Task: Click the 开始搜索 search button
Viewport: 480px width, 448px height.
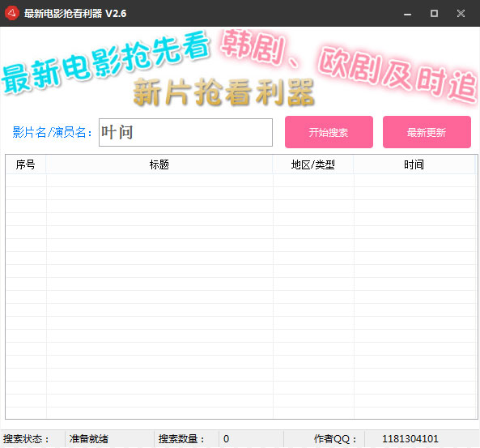Action: tap(329, 132)
